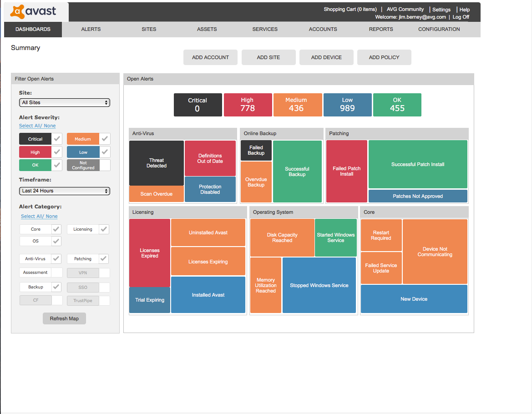Image resolution: width=532 pixels, height=414 pixels.
Task: Open the Timeframe dropdown Last 24 Hours
Action: pyautogui.click(x=65, y=191)
